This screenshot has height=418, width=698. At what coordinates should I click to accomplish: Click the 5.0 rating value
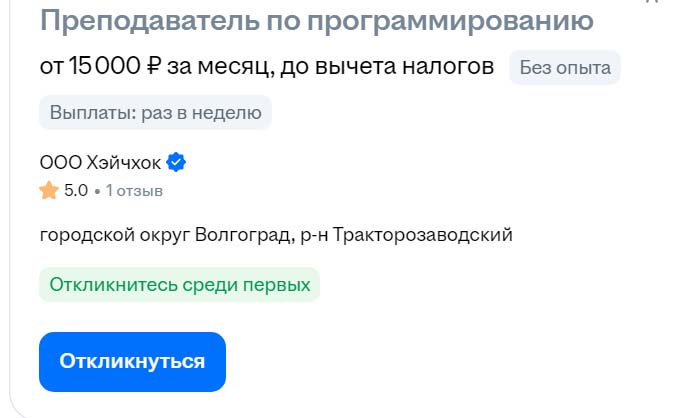[x=76, y=190]
